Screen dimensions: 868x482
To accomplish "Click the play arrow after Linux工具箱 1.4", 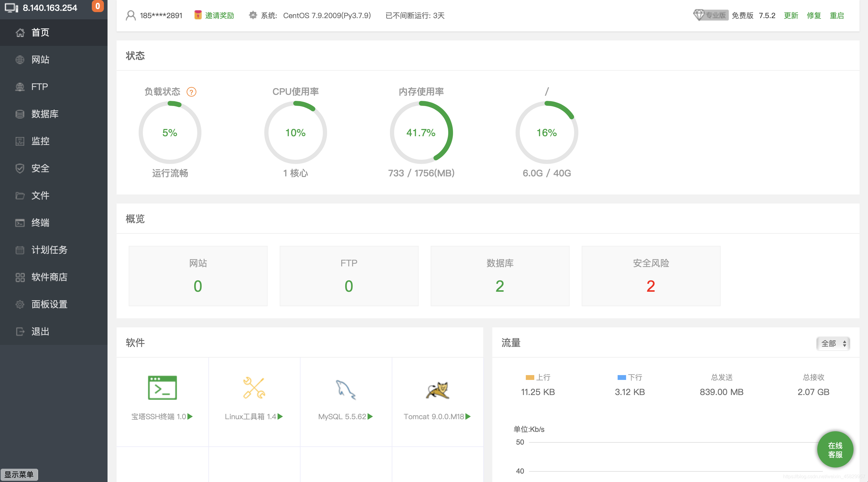I will tap(280, 417).
